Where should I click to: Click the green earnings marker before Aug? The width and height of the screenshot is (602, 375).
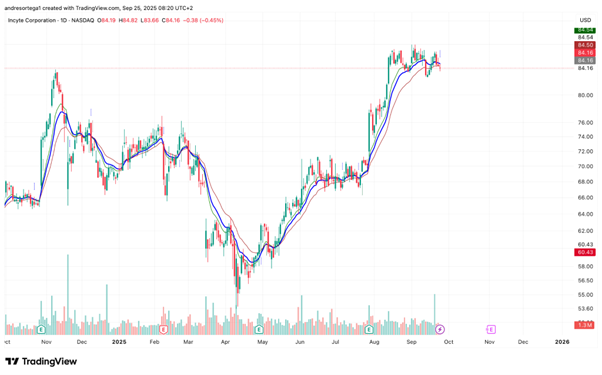point(369,329)
